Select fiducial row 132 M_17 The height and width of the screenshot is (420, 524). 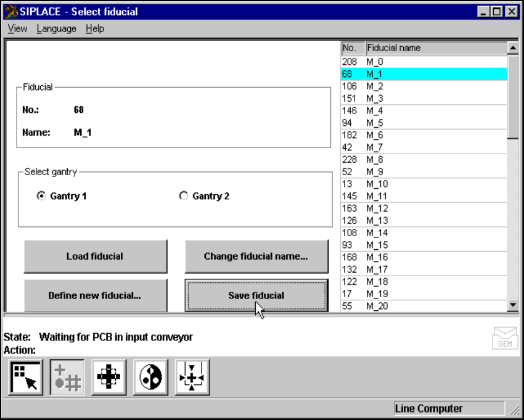(x=424, y=269)
